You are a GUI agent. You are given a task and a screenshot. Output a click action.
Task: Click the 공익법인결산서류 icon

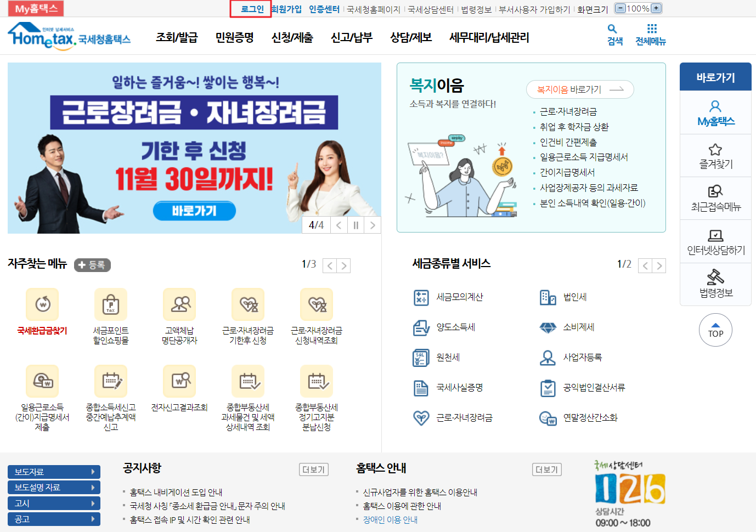tap(548, 388)
